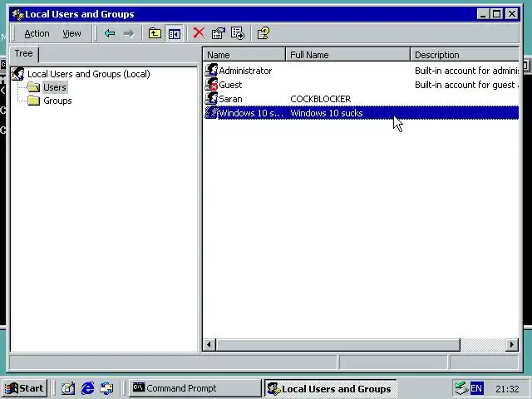This screenshot has width=532, height=399.
Task: Minimize the Local Users and Groups window
Action: tap(482, 14)
